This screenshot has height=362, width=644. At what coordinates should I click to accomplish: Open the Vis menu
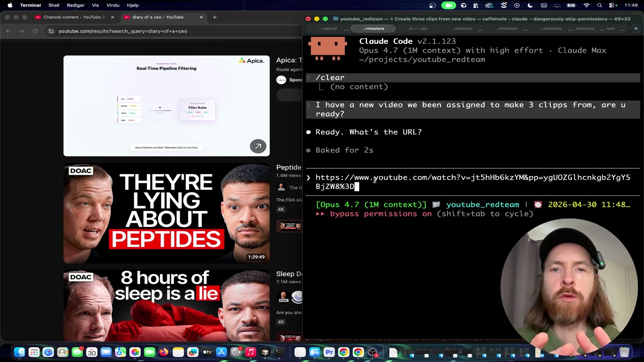(95, 5)
